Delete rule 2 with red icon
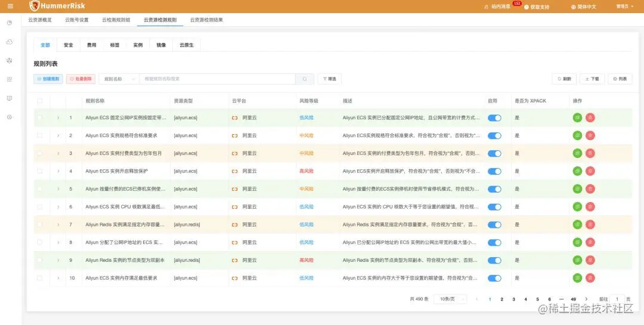This screenshot has height=325, width=644. 590,135
